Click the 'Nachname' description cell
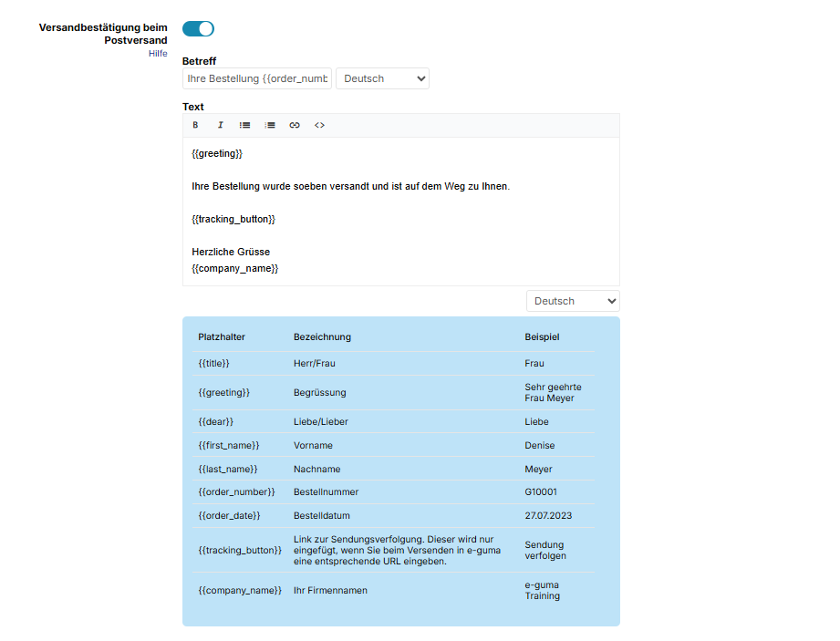Screen dimensions: 840x641 pos(317,469)
